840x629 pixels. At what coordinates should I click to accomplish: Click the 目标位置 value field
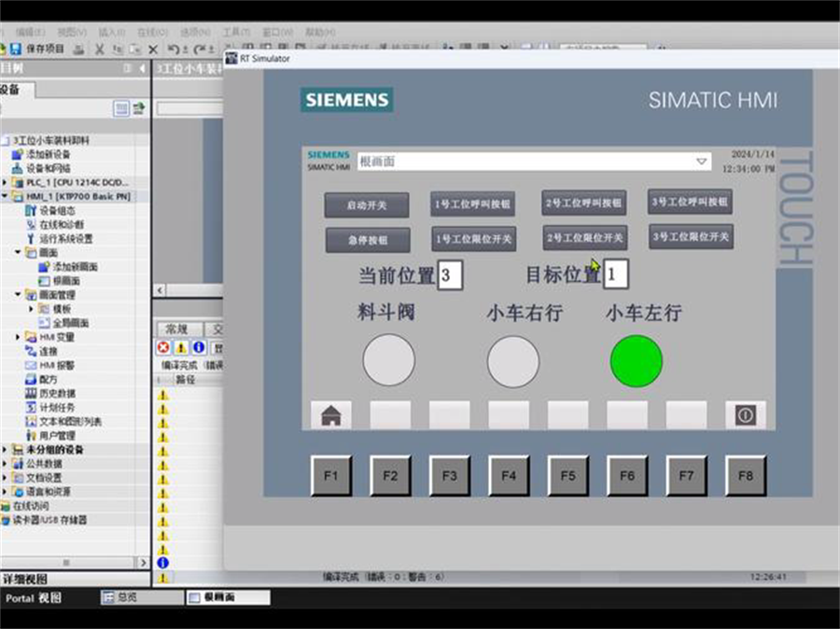(x=616, y=274)
